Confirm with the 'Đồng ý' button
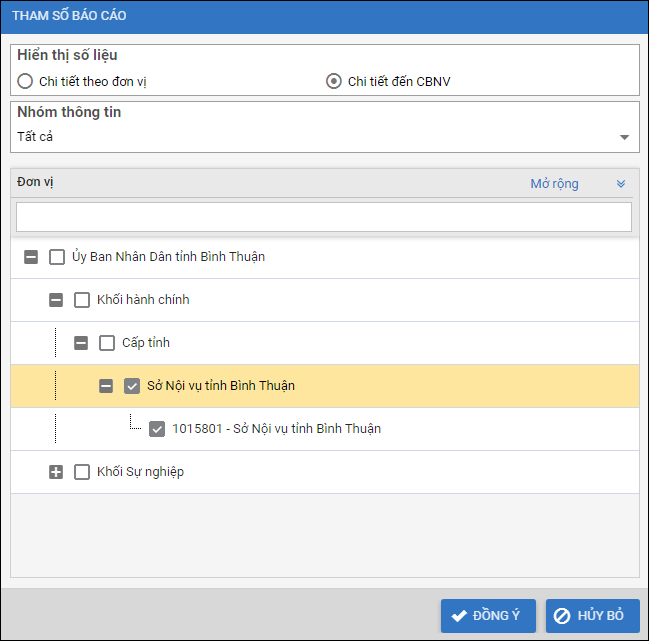649x641 pixels. point(488,616)
